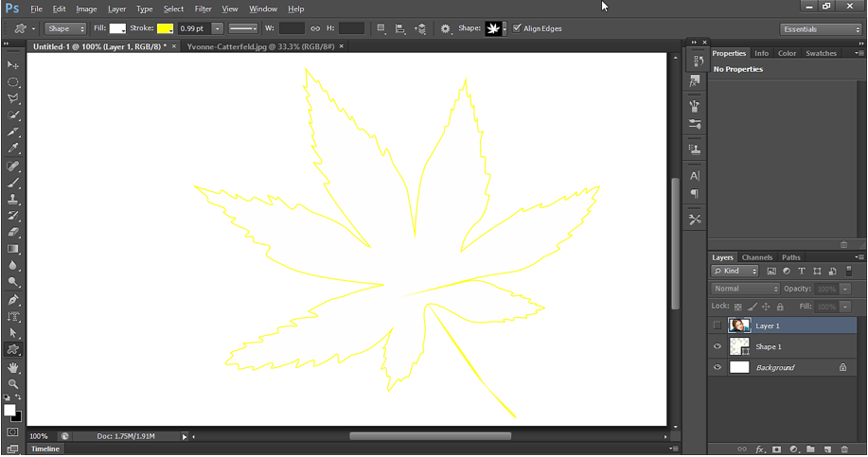The image size is (868, 457).
Task: Open the Essentials workspace dropdown
Action: pyautogui.click(x=821, y=29)
